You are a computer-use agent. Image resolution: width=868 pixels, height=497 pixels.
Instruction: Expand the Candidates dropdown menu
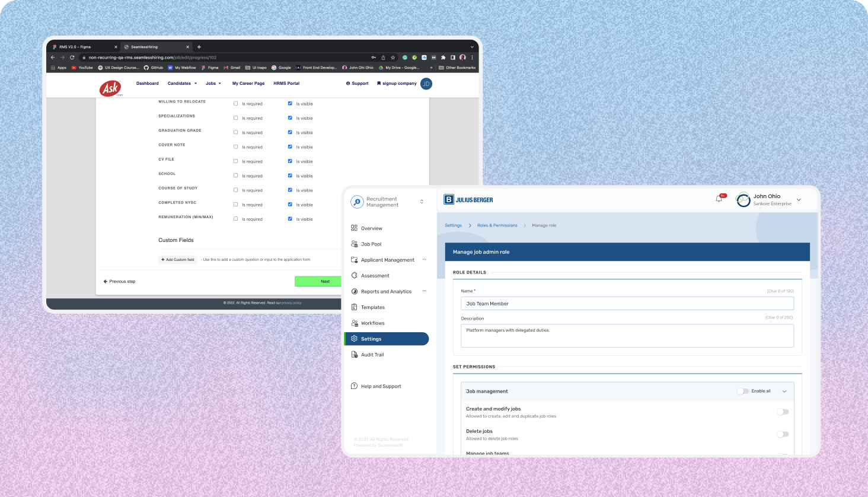[x=182, y=84]
